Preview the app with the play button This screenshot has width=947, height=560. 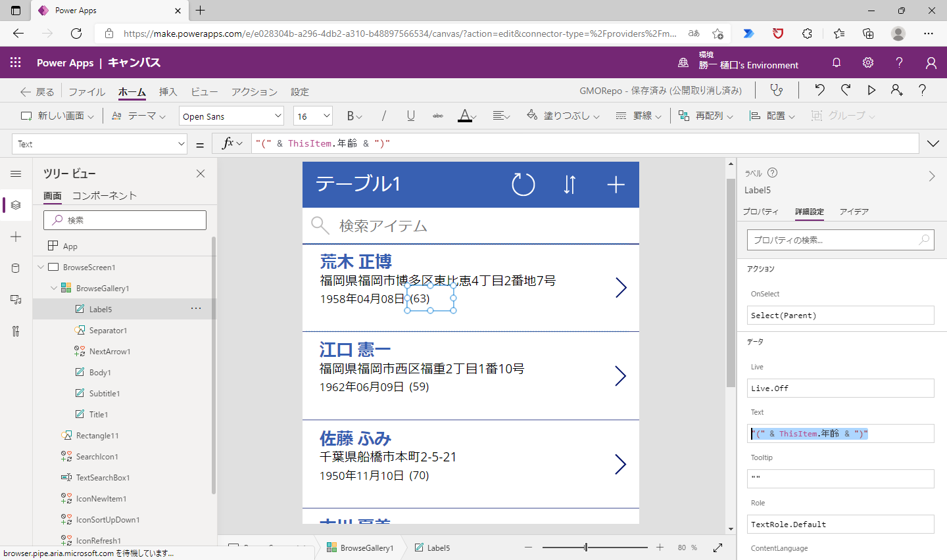tap(871, 90)
